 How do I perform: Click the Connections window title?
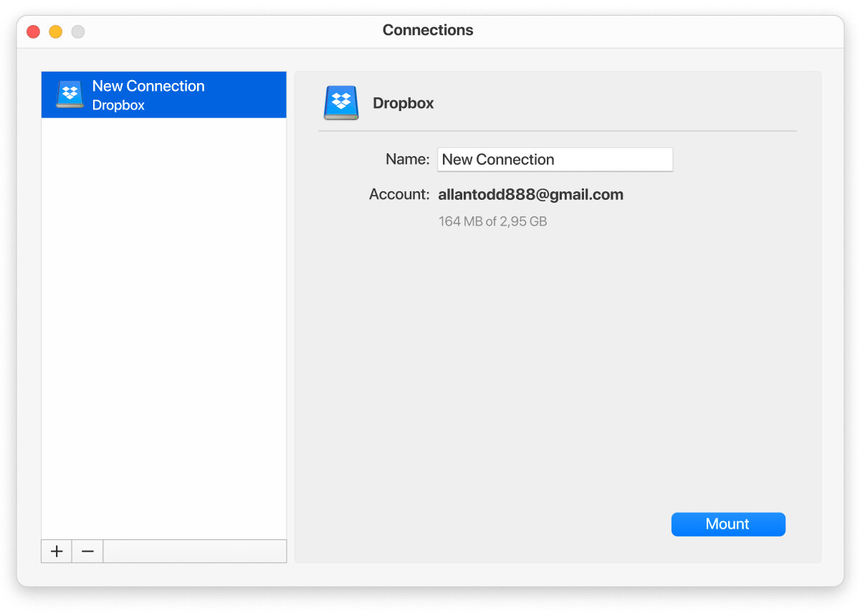tap(428, 30)
